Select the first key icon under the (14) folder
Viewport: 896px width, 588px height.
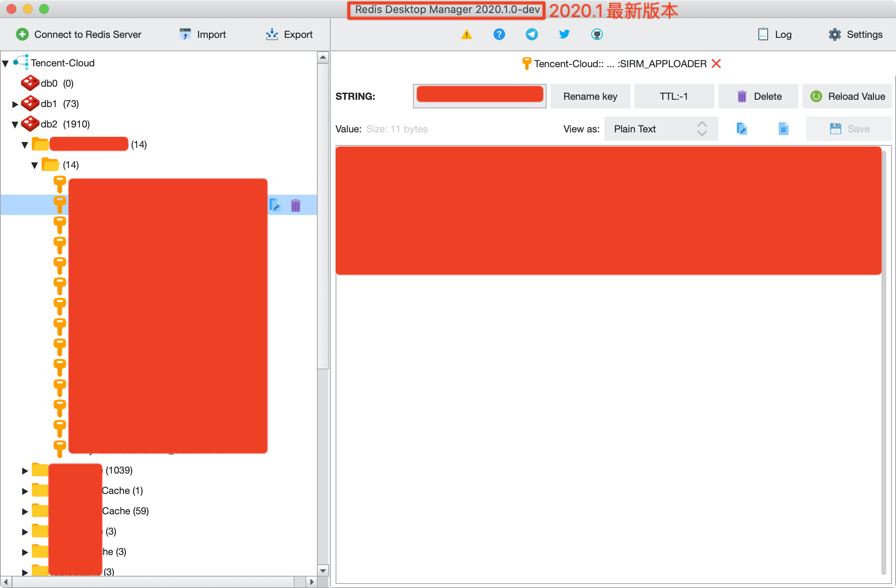[60, 184]
